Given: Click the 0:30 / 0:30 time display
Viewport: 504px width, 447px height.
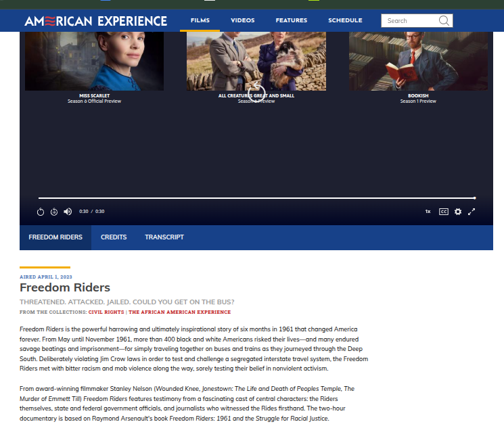Looking at the screenshot, I should (91, 212).
